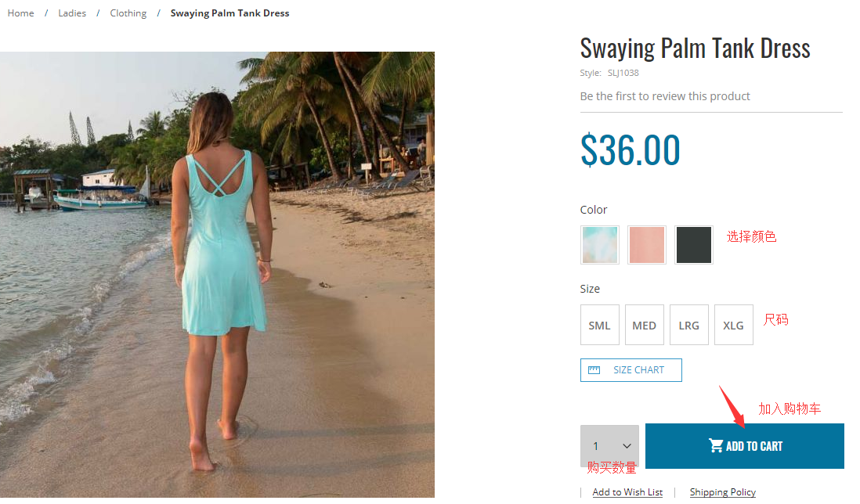The image size is (860, 504).
Task: Select size SML
Action: tap(600, 325)
